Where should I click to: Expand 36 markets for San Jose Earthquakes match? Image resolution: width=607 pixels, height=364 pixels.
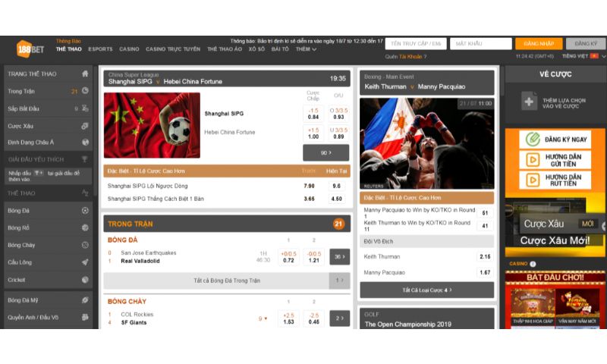(339, 257)
